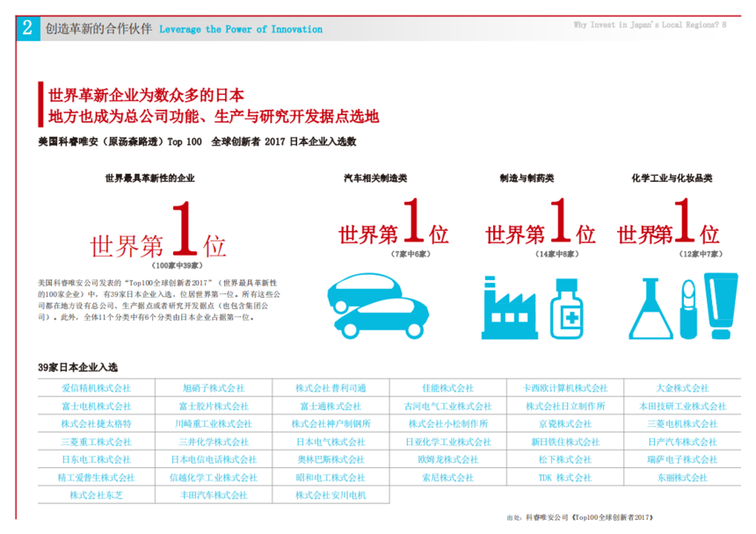Click the table cell "日东电工株式会社"
This screenshot has width=756, height=534.
(x=97, y=459)
